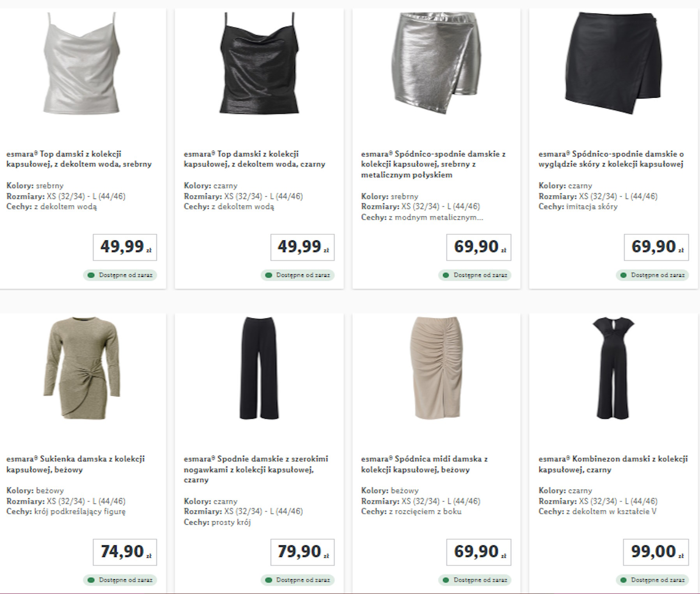Image resolution: width=700 pixels, height=594 pixels.
Task: View the black leather-look skort photo
Action: coord(613,62)
